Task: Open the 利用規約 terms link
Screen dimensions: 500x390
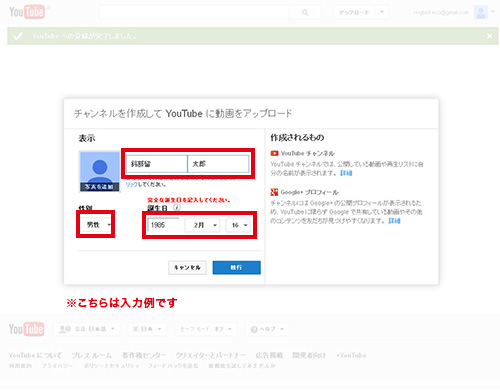Action: [20, 366]
